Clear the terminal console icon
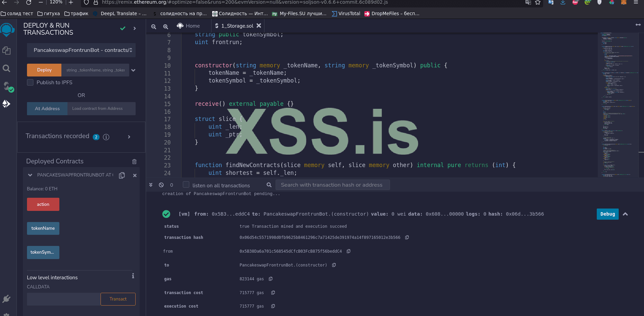Image resolution: width=644 pixels, height=316 pixels. pyautogui.click(x=161, y=185)
